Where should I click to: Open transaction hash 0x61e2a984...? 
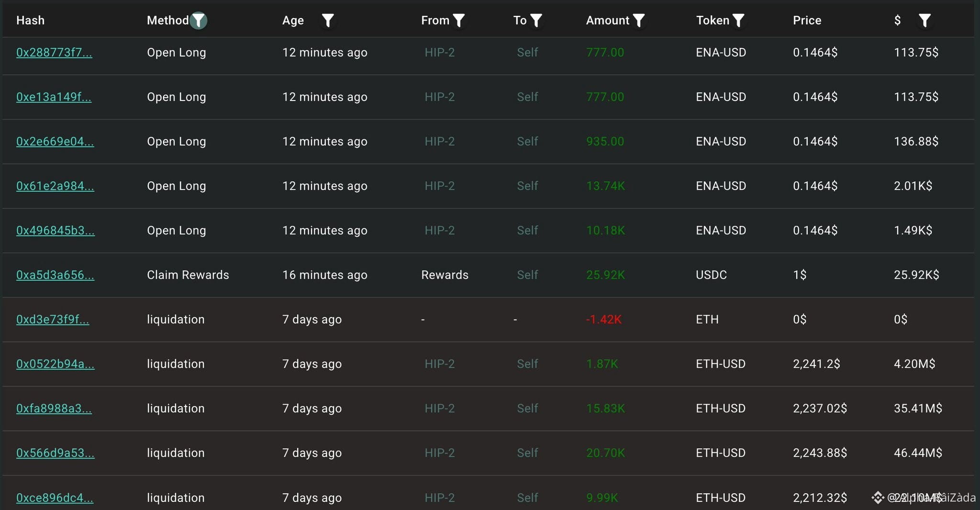coord(55,186)
